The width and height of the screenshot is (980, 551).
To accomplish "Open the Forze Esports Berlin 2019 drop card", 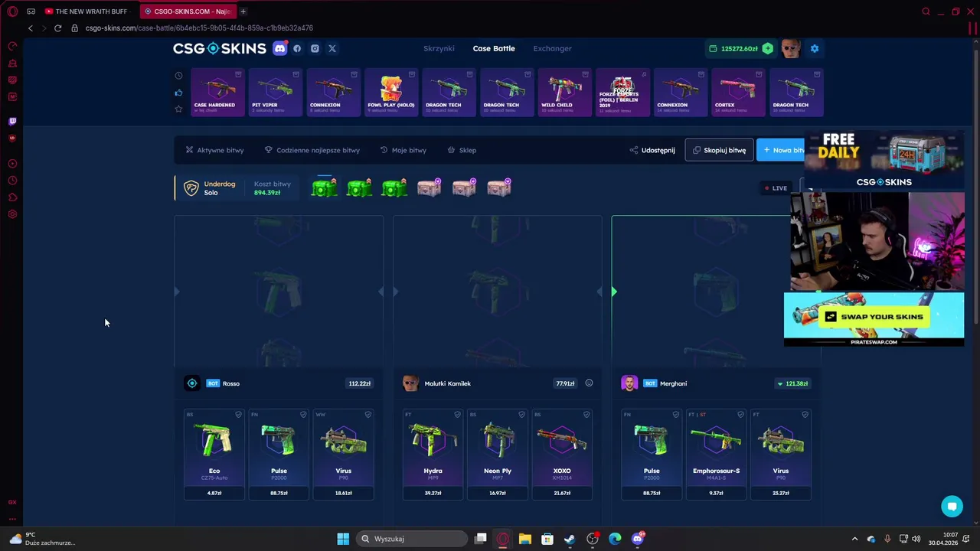I will pos(622,92).
